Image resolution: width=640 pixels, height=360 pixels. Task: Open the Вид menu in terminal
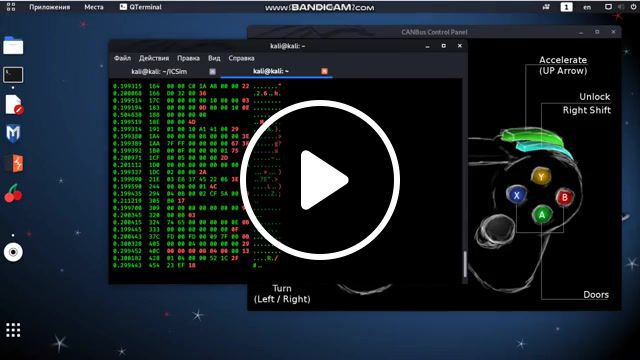[x=214, y=58]
